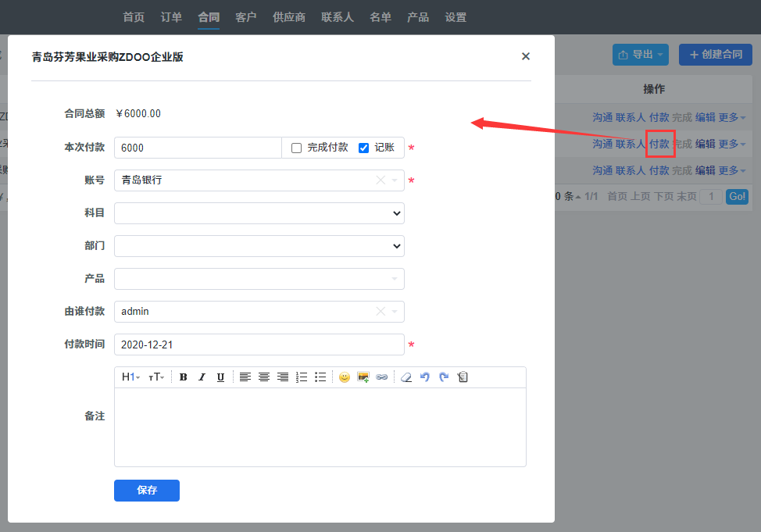Go to the 首页 home tab
The image size is (761, 532).
pos(134,17)
